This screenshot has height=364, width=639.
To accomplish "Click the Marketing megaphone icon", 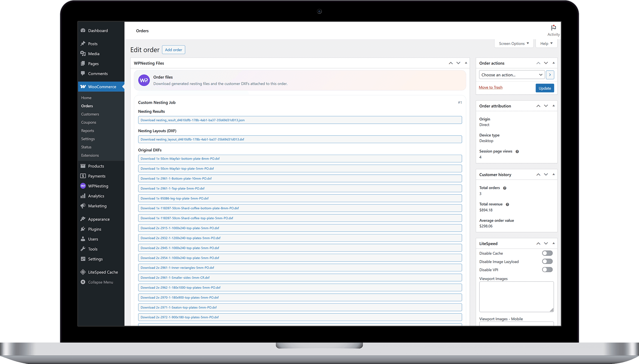I will (x=83, y=206).
